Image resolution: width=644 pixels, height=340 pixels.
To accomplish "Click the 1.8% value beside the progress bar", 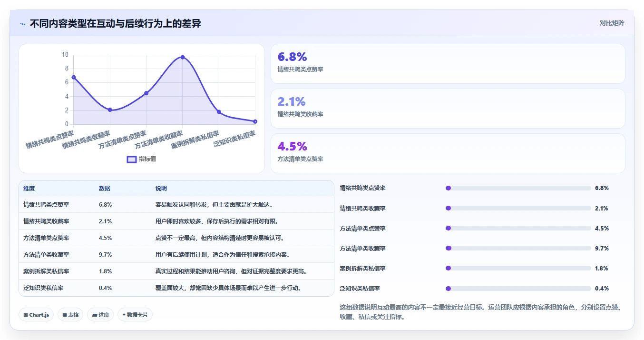I will [x=602, y=268].
